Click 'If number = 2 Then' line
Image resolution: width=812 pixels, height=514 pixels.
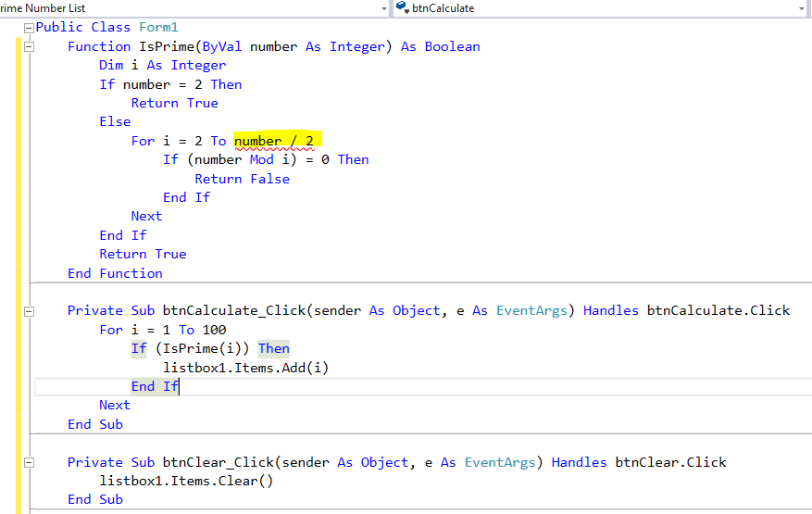[170, 84]
